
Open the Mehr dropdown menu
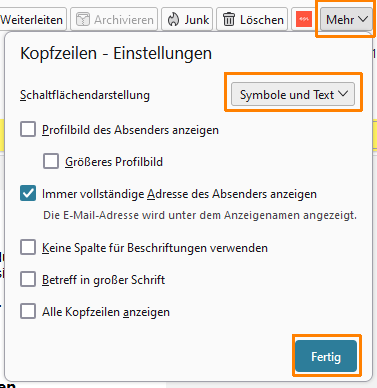tap(346, 20)
